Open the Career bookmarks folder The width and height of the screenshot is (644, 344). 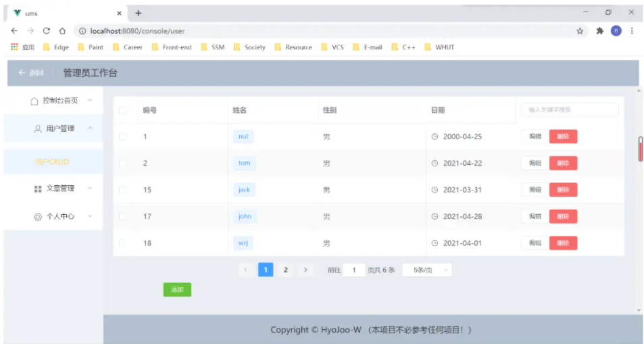pos(128,47)
